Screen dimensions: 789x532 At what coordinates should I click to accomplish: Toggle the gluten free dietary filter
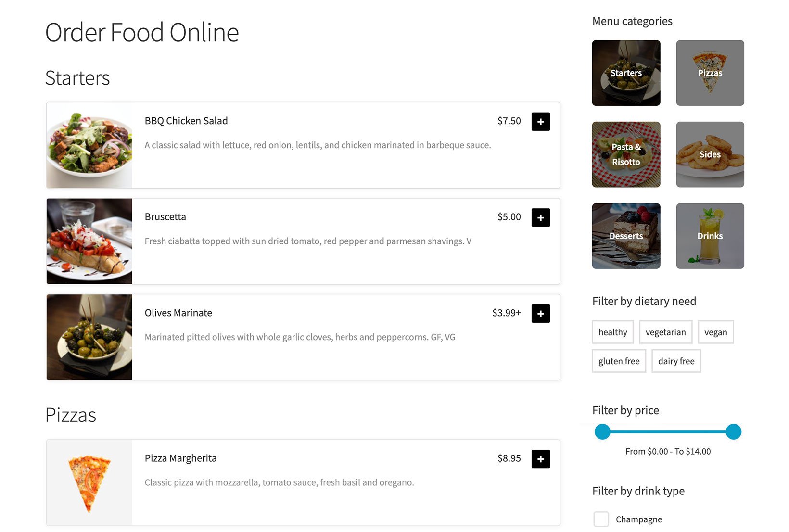click(x=618, y=361)
